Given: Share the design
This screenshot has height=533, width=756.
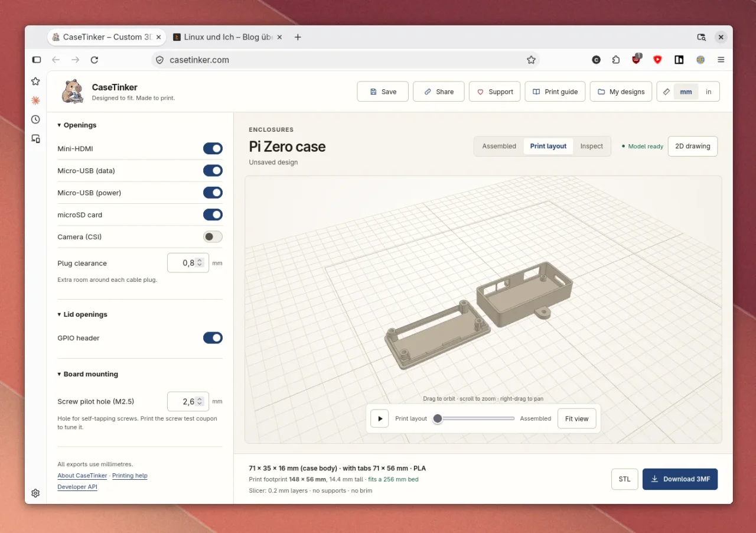Looking at the screenshot, I should pos(438,92).
